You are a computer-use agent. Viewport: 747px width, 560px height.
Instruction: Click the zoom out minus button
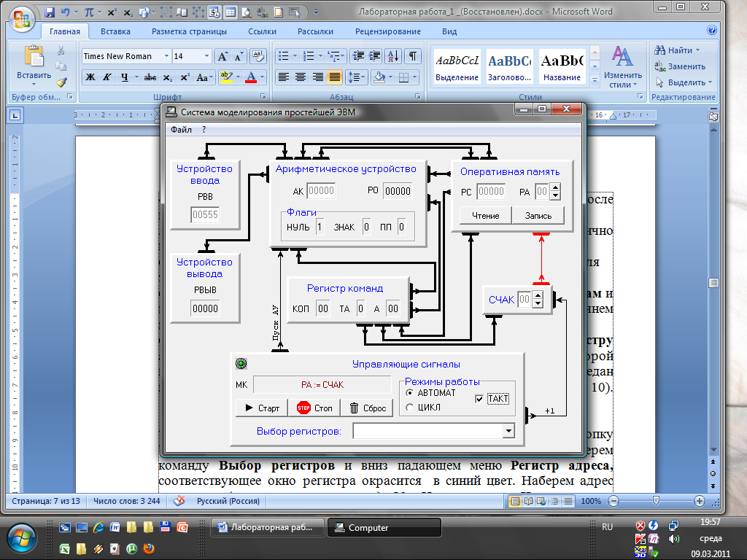click(614, 501)
